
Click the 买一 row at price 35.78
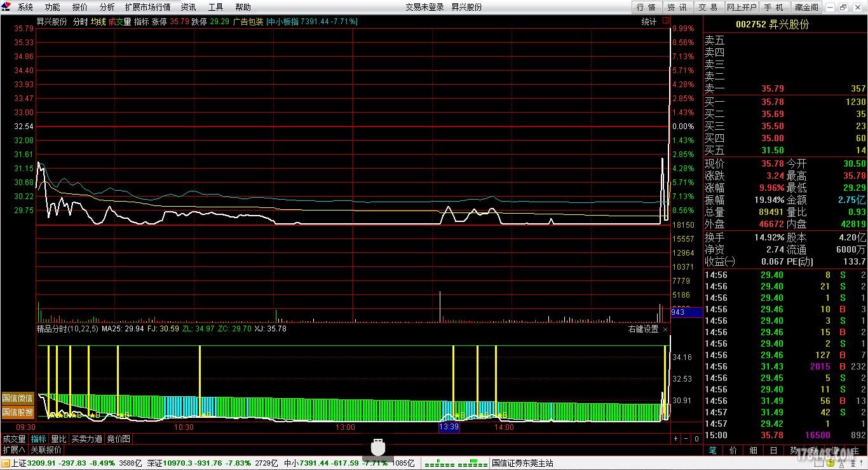[x=785, y=102]
